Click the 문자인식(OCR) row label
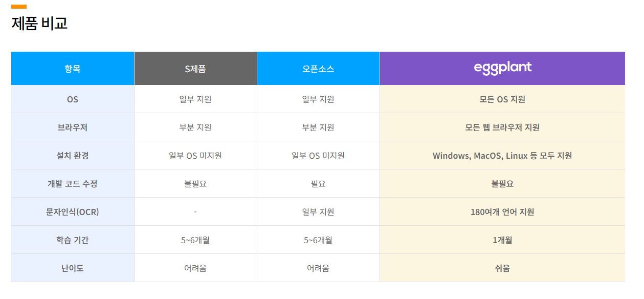644x299 pixels. [x=73, y=212]
